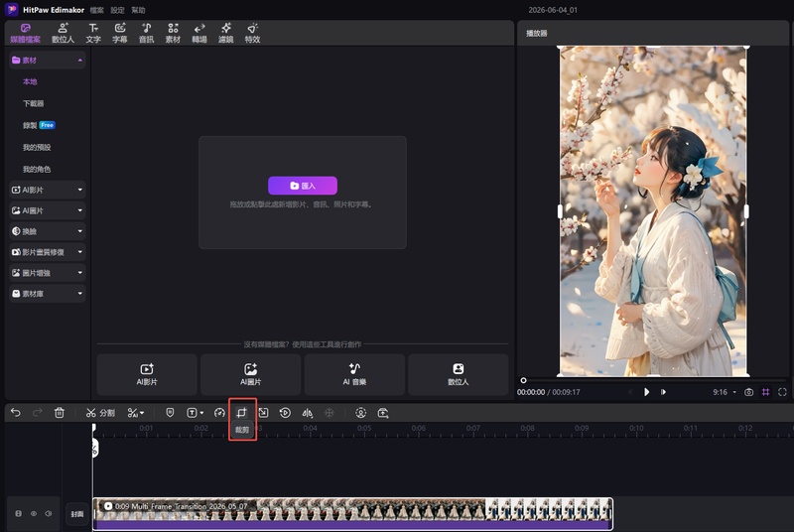Open the 數位人 tab in top toolbar
Viewport: 794px width, 532px height.
(63, 33)
